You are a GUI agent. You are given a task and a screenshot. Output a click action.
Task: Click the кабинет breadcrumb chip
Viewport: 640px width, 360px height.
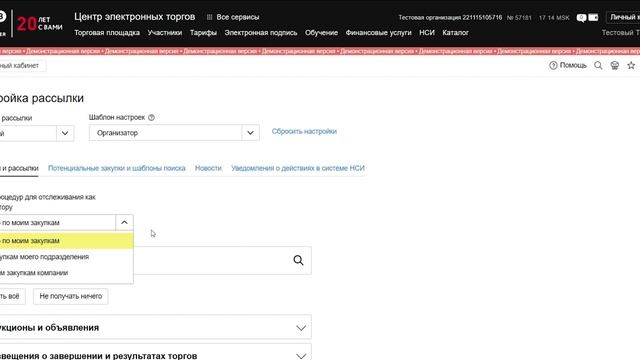tap(22, 65)
